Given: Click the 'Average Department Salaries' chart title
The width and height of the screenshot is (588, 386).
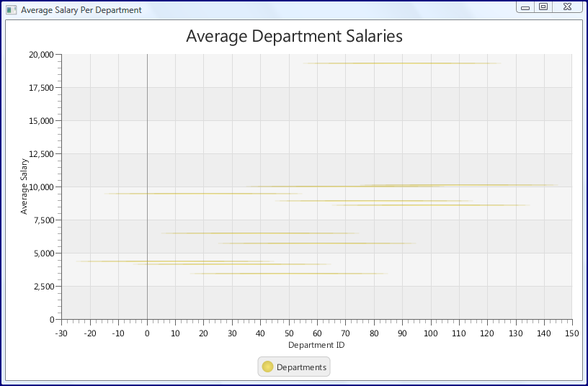Looking at the screenshot, I should click(295, 36).
